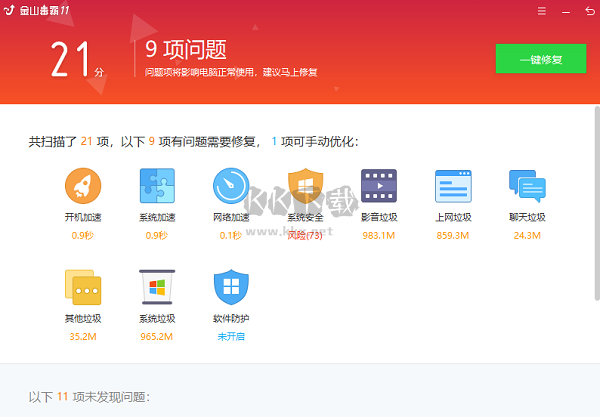The width and height of the screenshot is (600, 417).
Task: Open the 软件防护 blue shield icon
Action: click(x=231, y=287)
